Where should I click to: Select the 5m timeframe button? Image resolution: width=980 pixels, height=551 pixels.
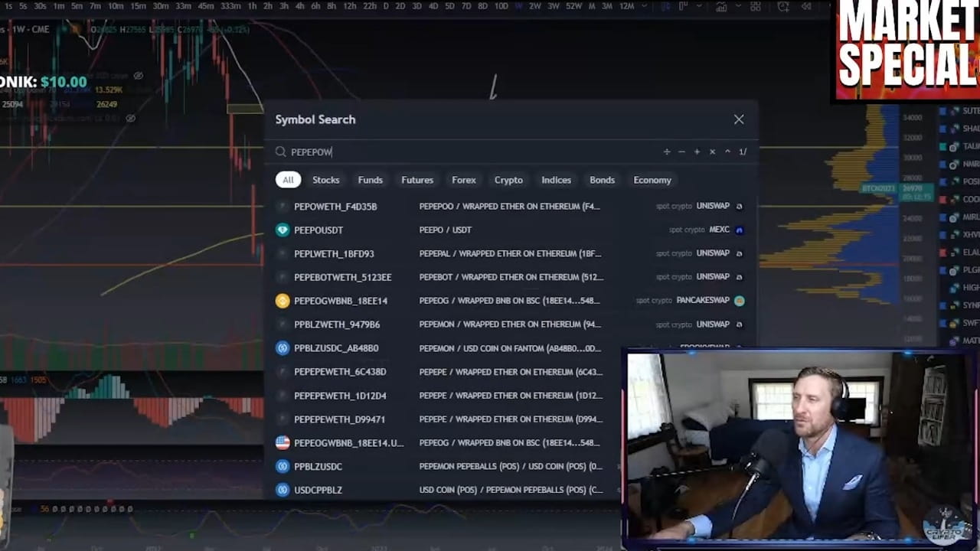pos(77,6)
